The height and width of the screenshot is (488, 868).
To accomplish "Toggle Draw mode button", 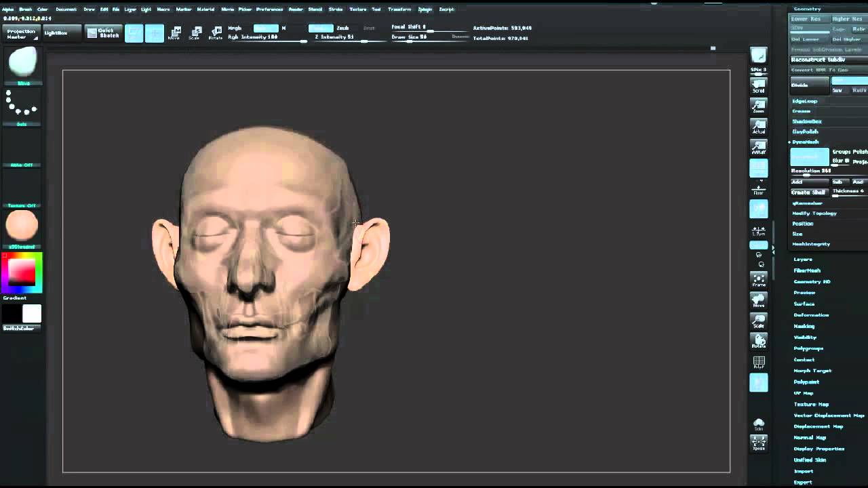I will coord(154,33).
